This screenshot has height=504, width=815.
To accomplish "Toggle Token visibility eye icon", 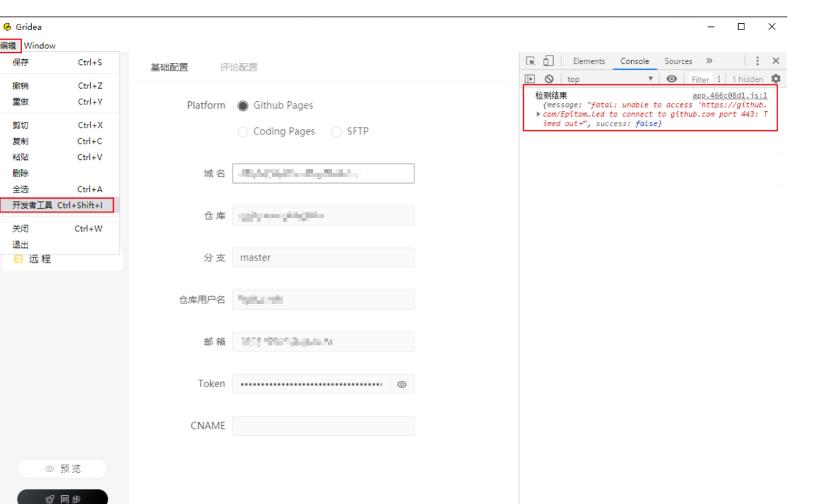I will coord(402,384).
